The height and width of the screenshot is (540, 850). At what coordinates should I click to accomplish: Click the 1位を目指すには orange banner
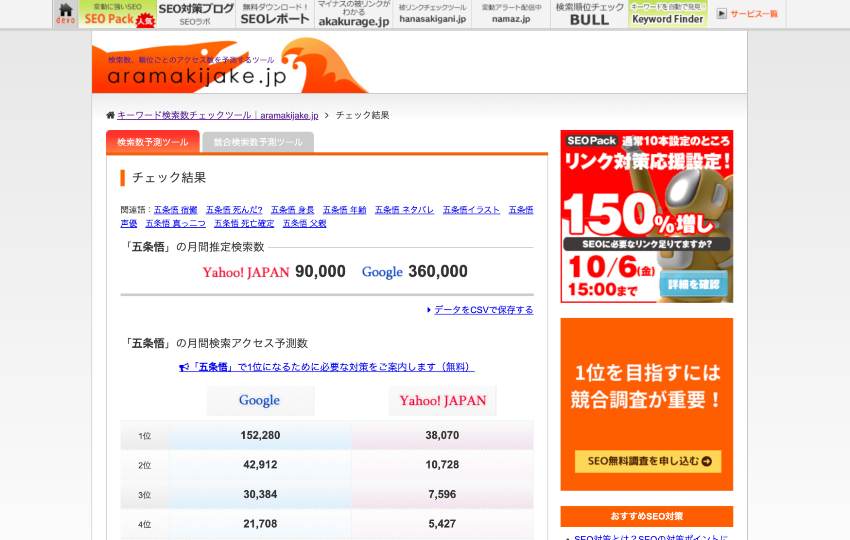[x=647, y=404]
